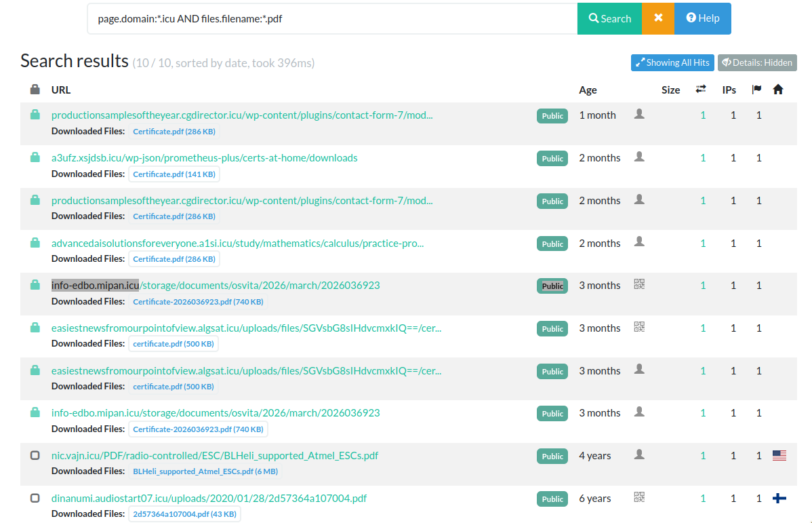Open the 2d57364a107004.pdf (43 KB) file tag
This screenshot has height=523, width=812.
(x=184, y=514)
